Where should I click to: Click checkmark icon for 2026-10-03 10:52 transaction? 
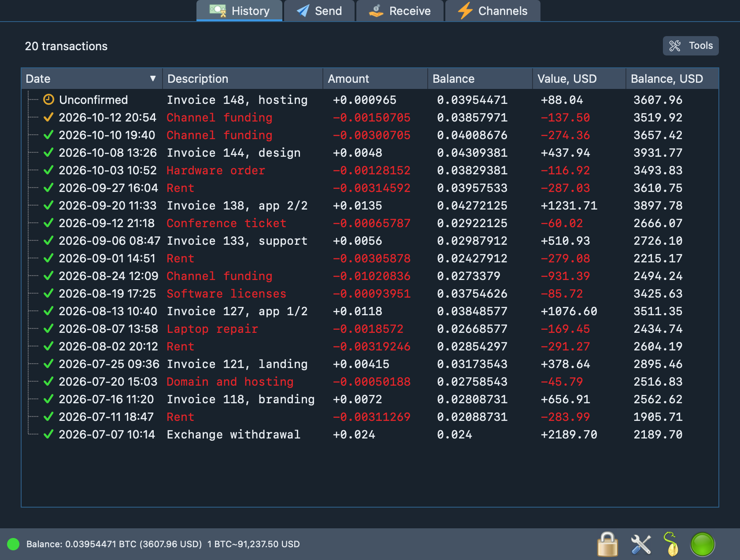[x=48, y=170]
